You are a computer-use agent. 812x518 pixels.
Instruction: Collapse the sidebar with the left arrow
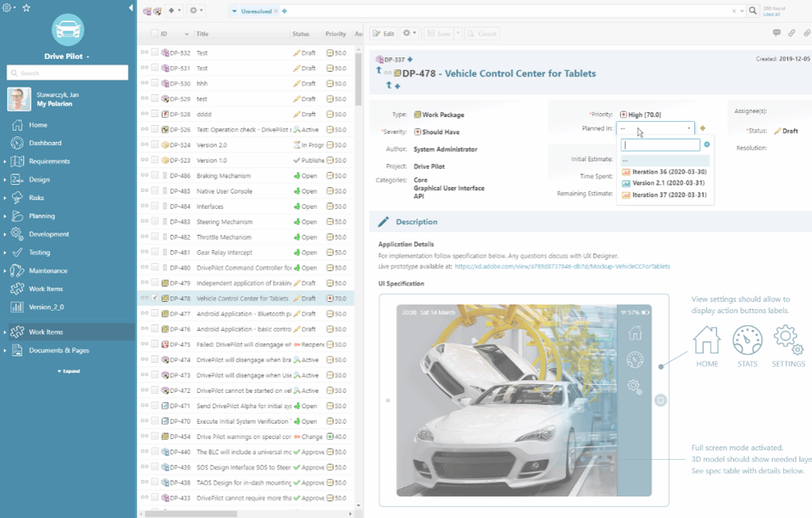131,7
